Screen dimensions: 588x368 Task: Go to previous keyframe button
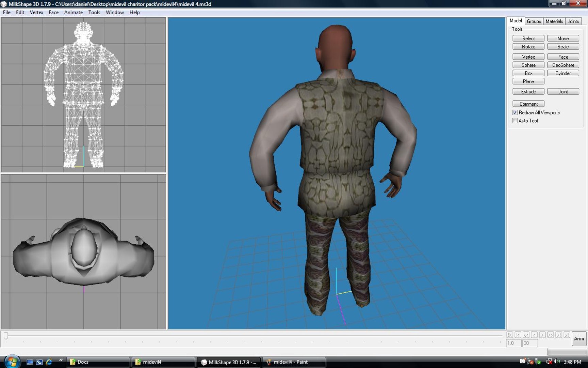(x=518, y=335)
